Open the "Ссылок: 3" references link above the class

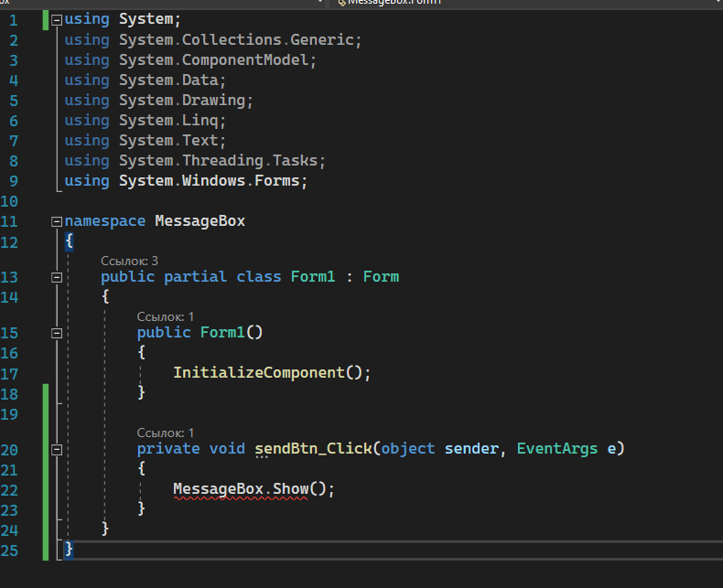point(129,261)
